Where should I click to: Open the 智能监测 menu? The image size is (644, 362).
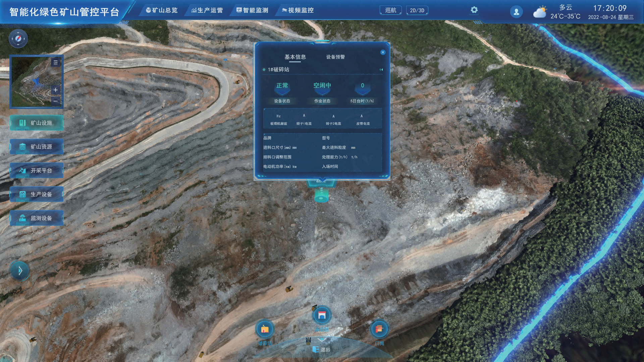tap(252, 10)
